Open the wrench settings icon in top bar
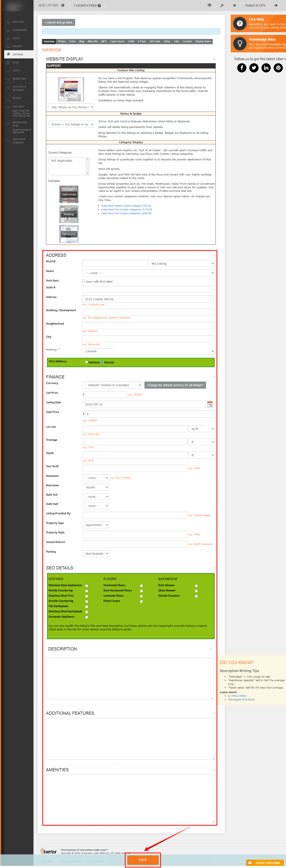The height and width of the screenshot is (868, 286). 222,5
